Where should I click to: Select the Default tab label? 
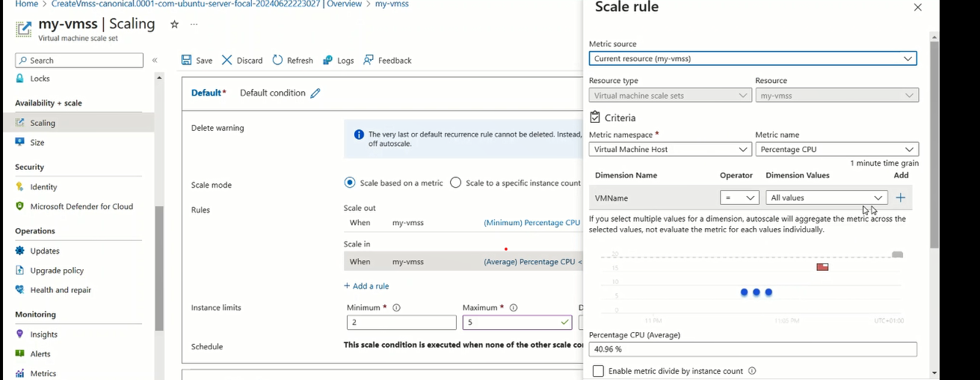pos(209,94)
